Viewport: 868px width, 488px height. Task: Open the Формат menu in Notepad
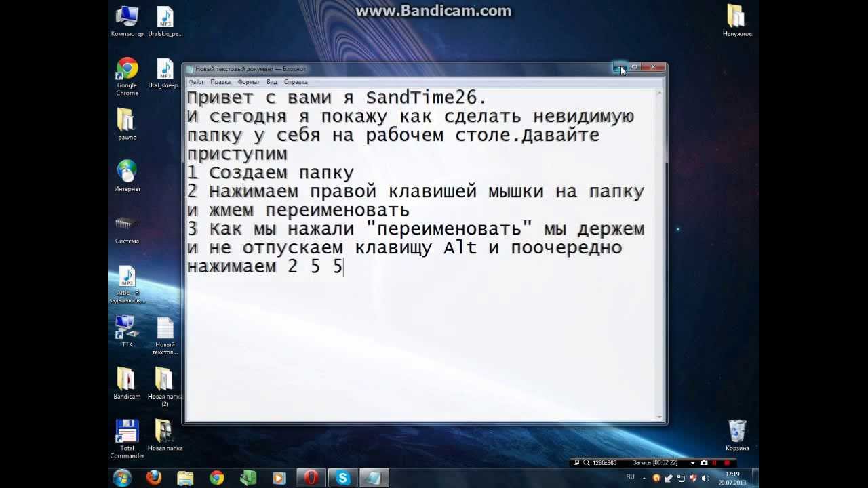248,82
